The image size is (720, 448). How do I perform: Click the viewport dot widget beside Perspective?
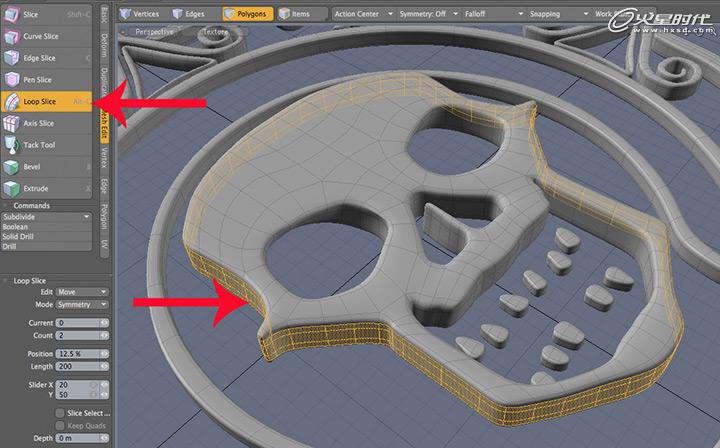pyautogui.click(x=123, y=32)
